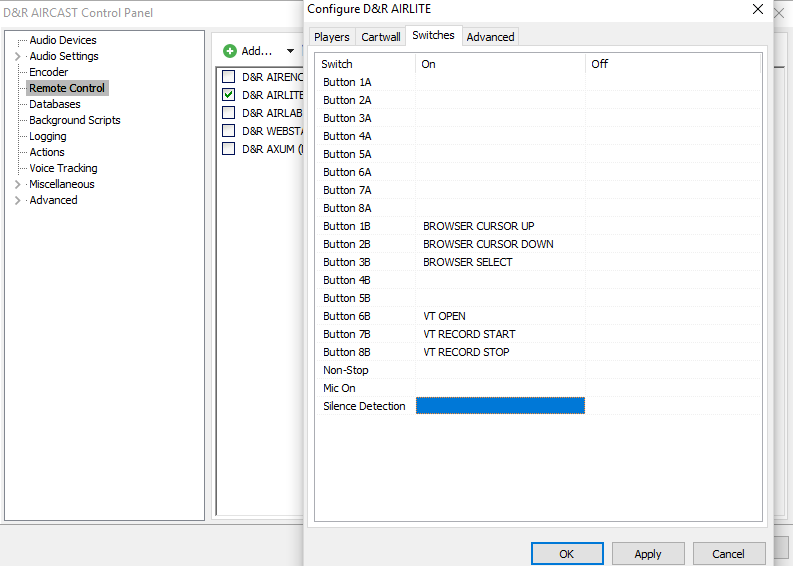Open the Add button dropdown arrow
The image size is (793, 566).
(290, 51)
